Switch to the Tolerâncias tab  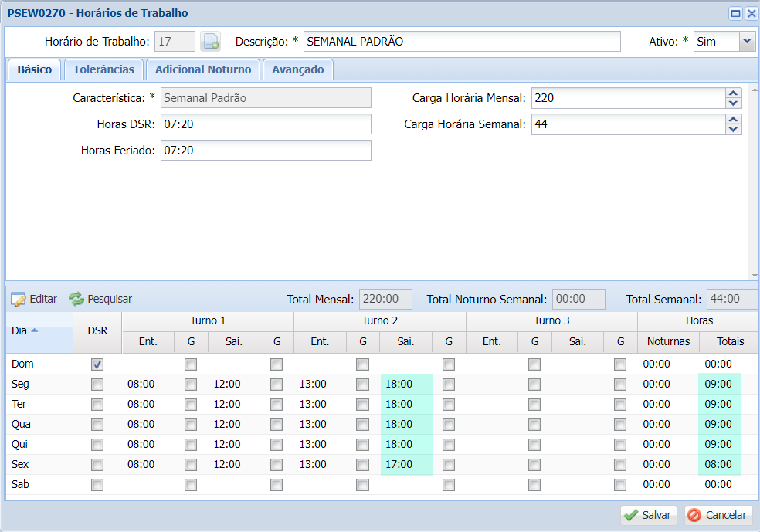tap(103, 69)
